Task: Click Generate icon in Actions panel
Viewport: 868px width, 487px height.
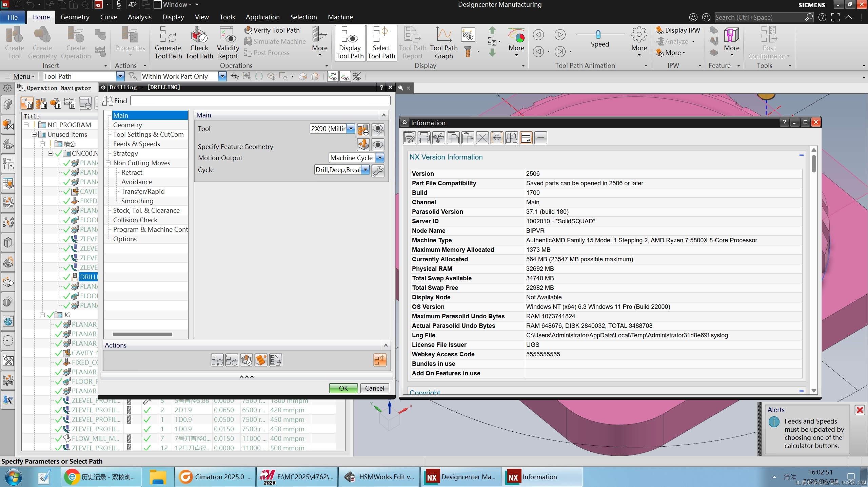Action: (217, 360)
